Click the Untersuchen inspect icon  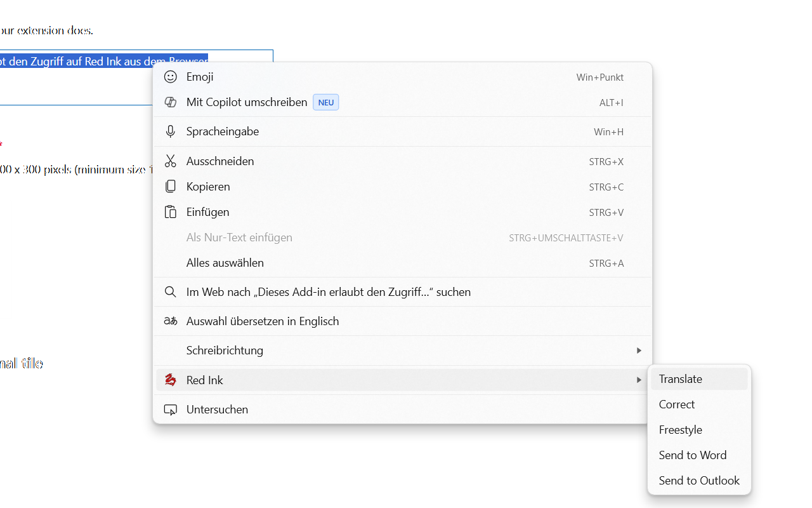tap(170, 410)
